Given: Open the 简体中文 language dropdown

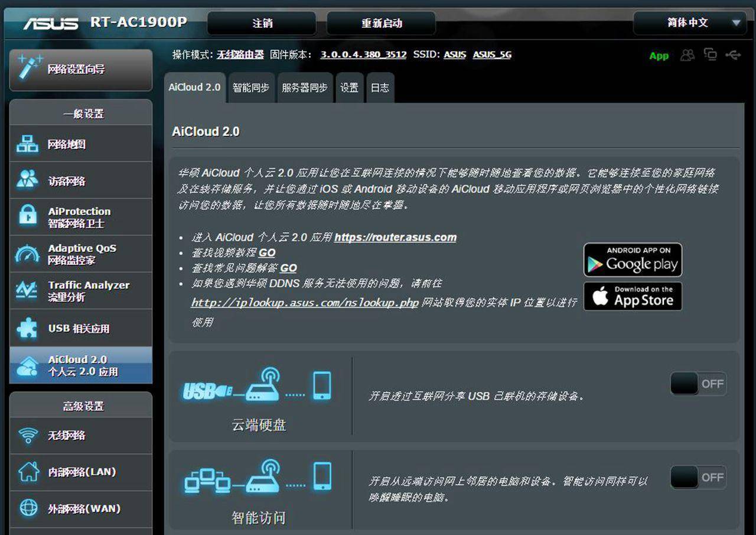Looking at the screenshot, I should 689,23.
